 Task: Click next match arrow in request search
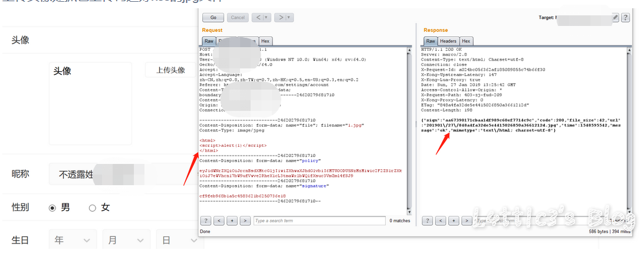pos(245,221)
